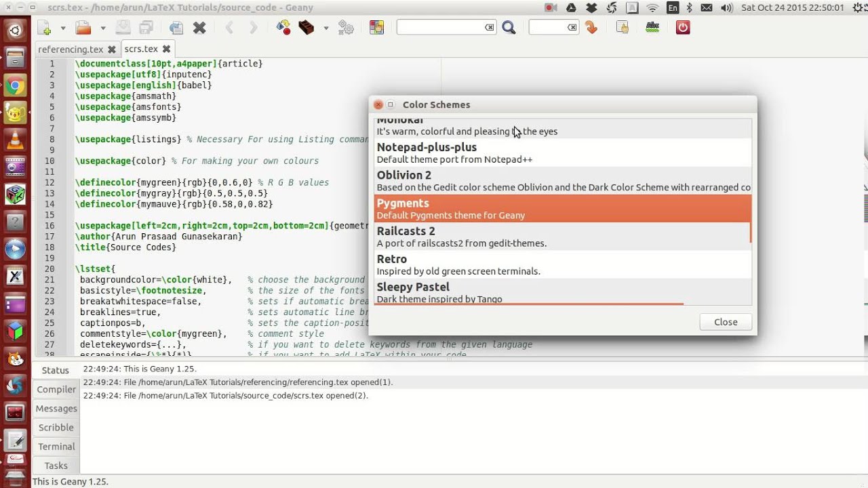868x488 pixels.
Task: Clear the toolbar search field
Action: pyautogui.click(x=490, y=28)
